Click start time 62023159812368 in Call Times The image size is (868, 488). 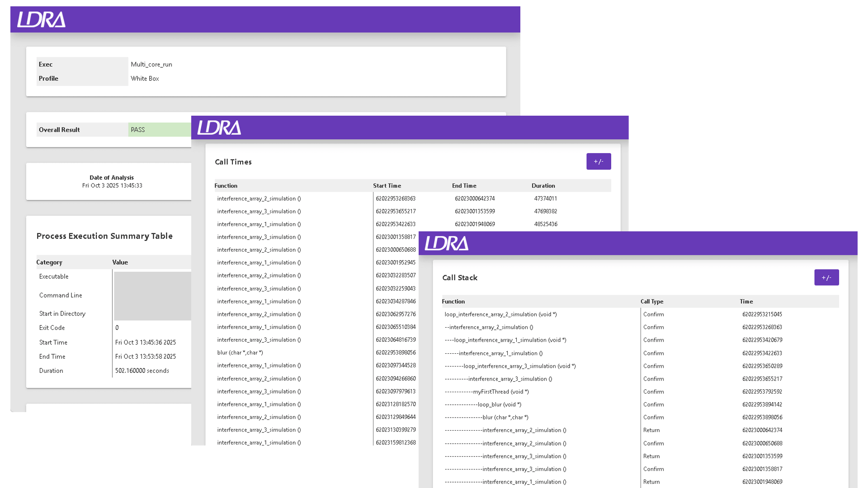tap(396, 442)
